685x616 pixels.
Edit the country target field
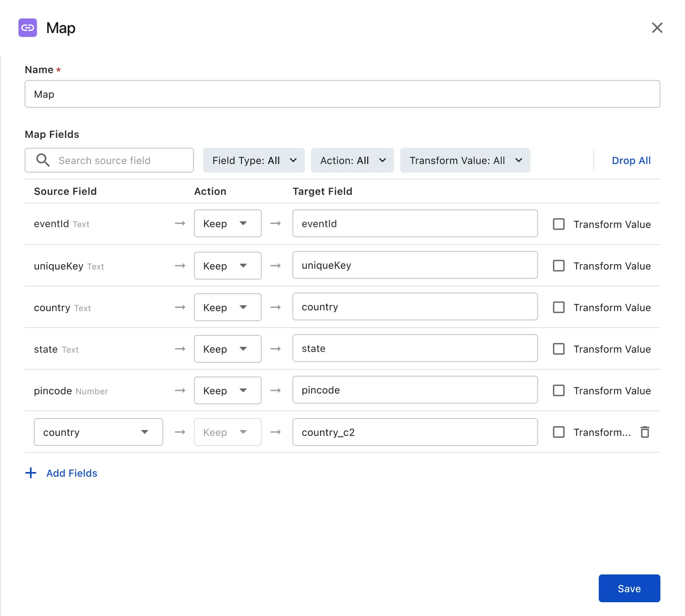tap(415, 307)
